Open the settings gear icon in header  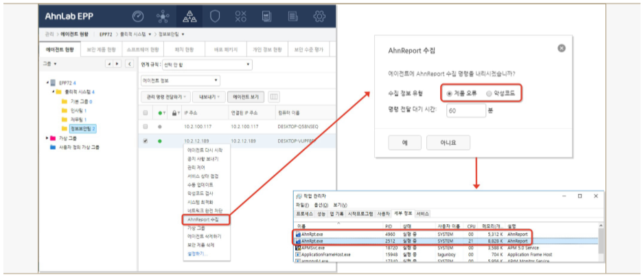pos(319,16)
